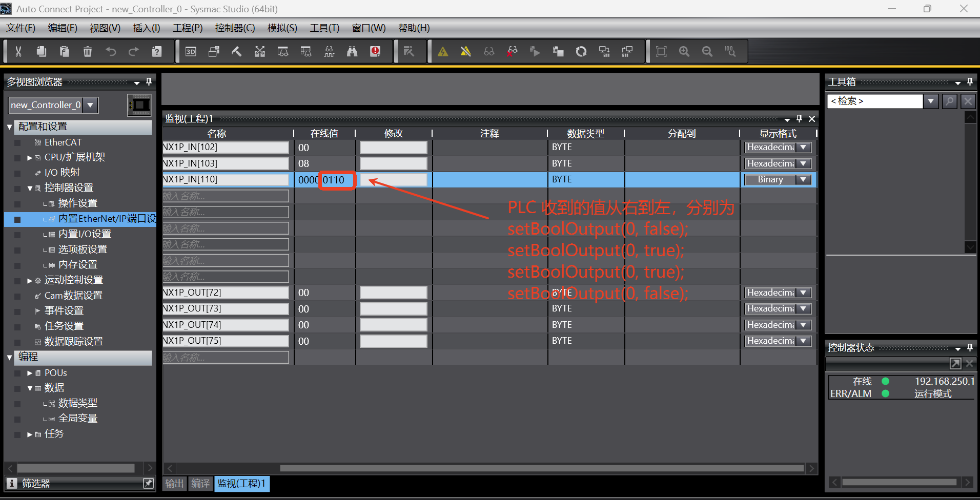Screen dimensions: 980x500
Task: Click the transfer to controller icon
Action: [x=604, y=51]
